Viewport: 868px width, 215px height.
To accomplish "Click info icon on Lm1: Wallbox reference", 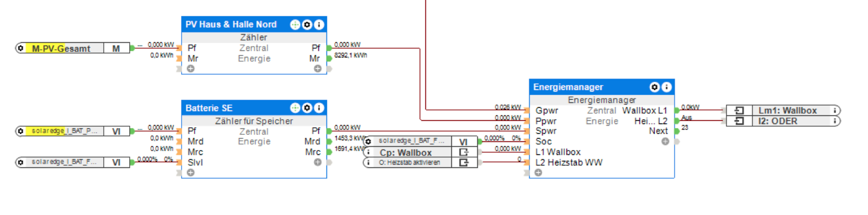I will click(x=835, y=110).
